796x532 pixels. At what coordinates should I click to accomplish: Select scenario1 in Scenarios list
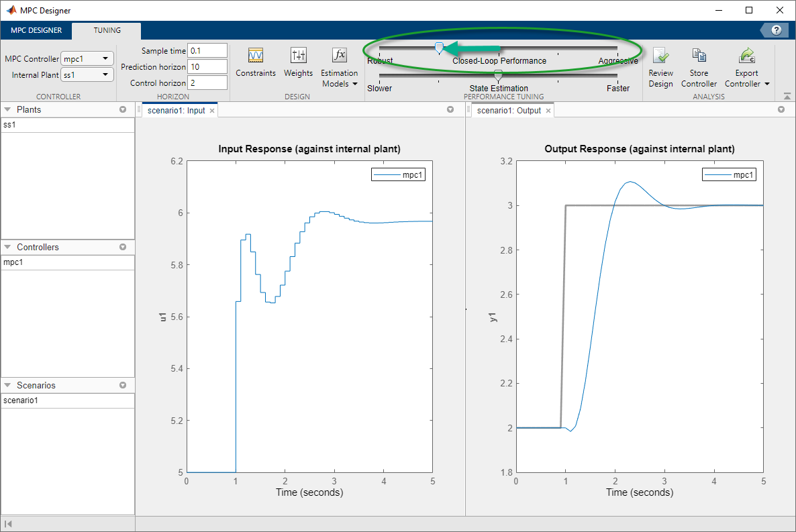pyautogui.click(x=68, y=401)
